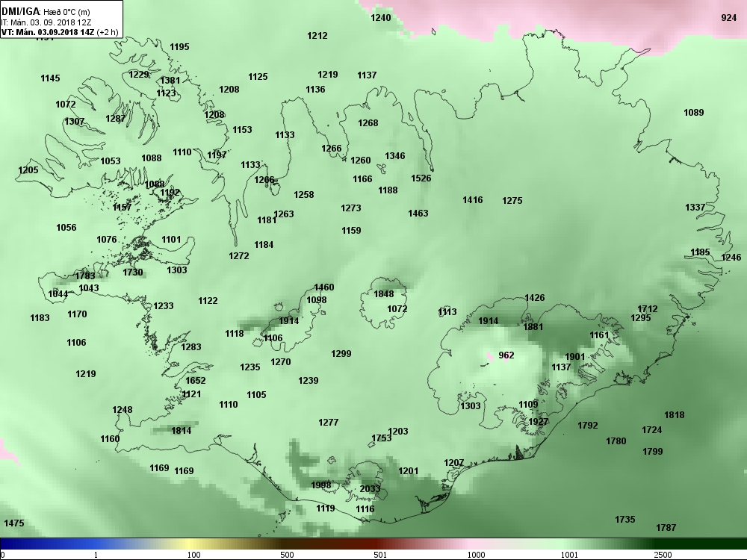Click the 1901 value on eastern Vatnajökull
Image resolution: width=747 pixels, height=560 pixels.
pyautogui.click(x=575, y=357)
